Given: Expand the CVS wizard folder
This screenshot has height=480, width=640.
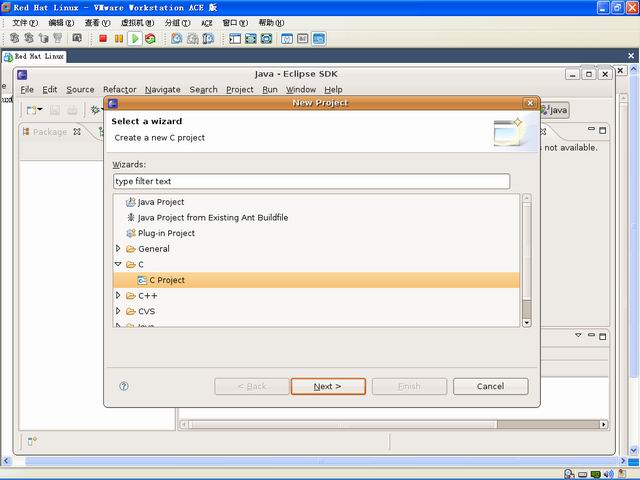Looking at the screenshot, I should tap(118, 311).
